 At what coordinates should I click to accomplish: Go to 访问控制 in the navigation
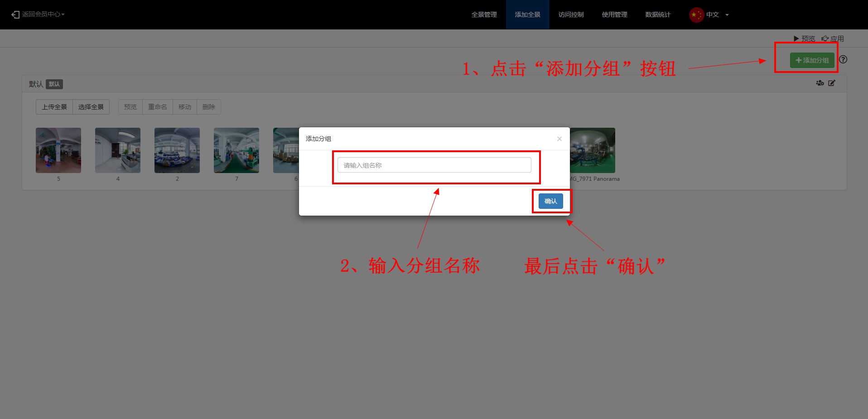coord(571,14)
